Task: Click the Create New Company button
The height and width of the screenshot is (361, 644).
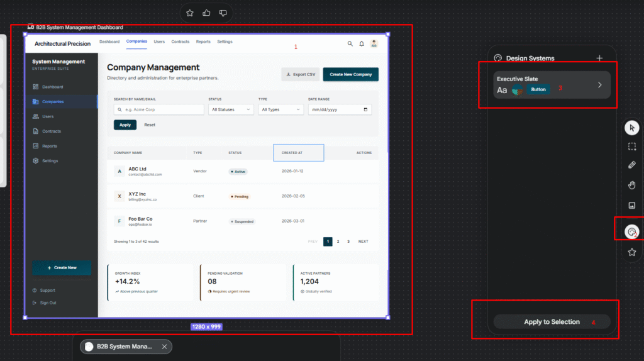Action: point(350,74)
